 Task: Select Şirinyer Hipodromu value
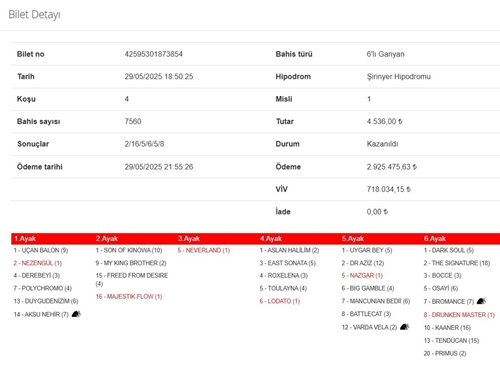pos(399,77)
